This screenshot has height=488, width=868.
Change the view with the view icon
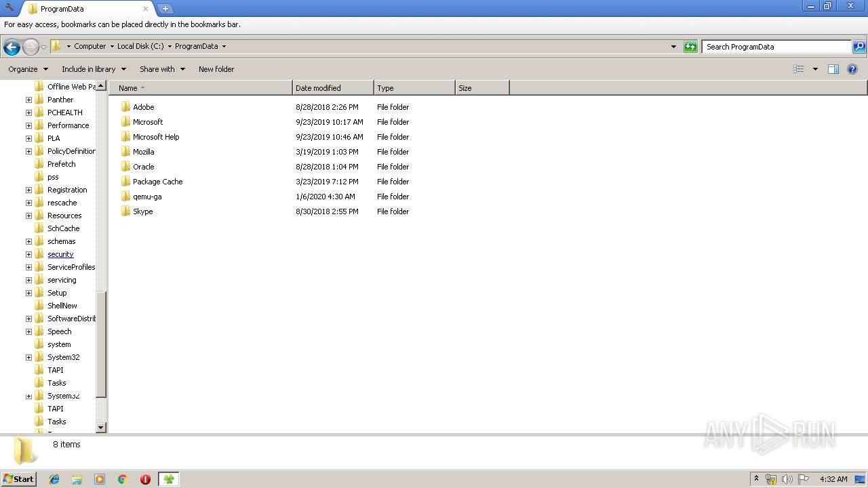[799, 69]
